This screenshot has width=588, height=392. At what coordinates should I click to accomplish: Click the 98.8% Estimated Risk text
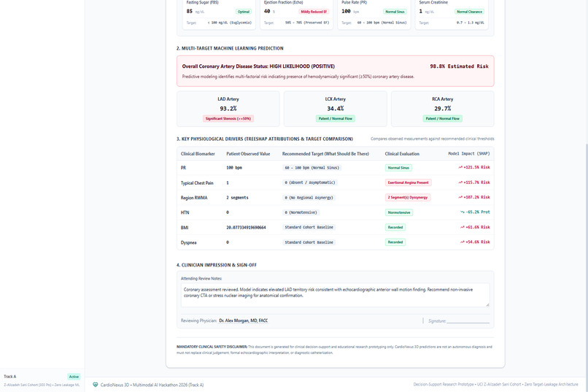click(x=459, y=66)
